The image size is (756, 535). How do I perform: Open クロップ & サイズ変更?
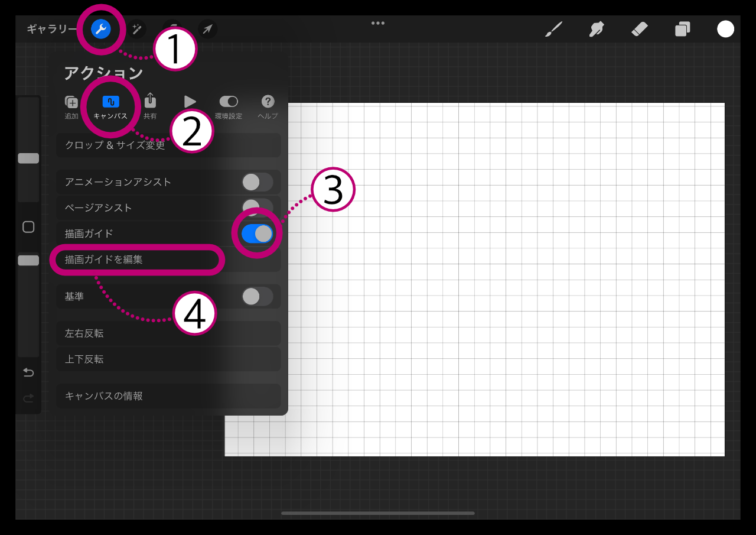point(168,145)
